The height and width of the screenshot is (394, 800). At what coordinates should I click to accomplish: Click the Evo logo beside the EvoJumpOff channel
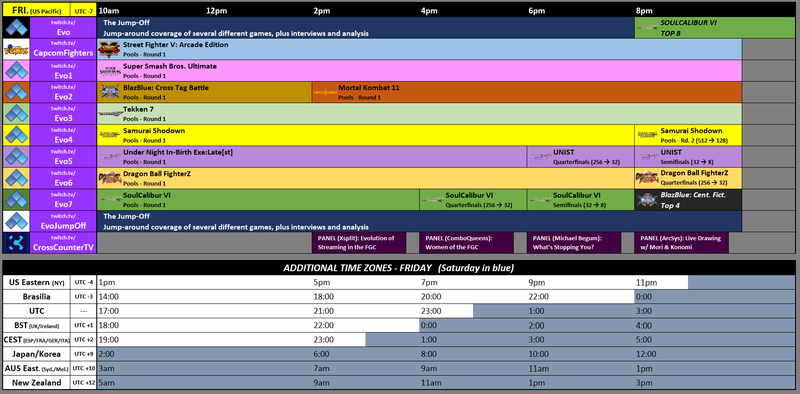point(16,221)
